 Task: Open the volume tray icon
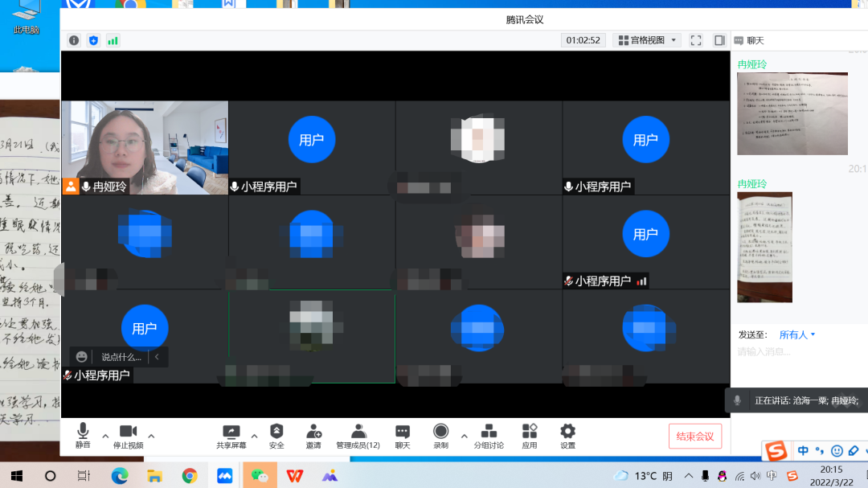tap(755, 476)
